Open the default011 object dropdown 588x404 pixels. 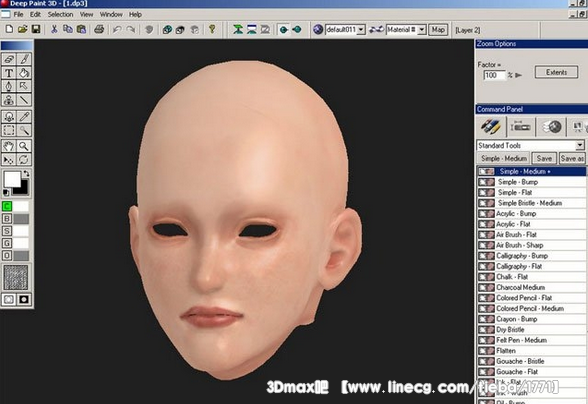coord(361,30)
